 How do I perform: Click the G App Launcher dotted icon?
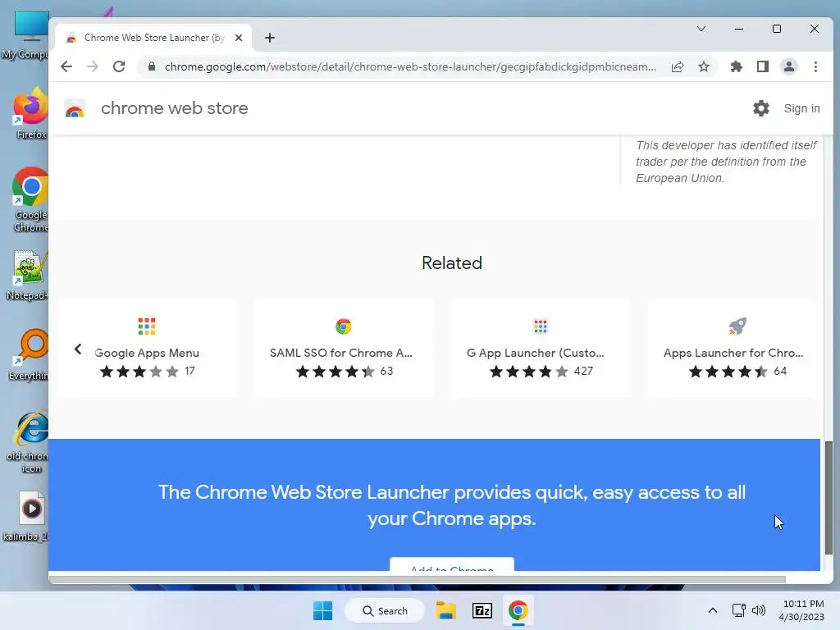point(541,326)
